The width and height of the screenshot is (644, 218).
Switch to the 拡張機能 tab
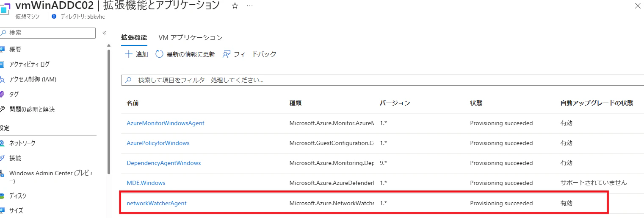click(134, 37)
